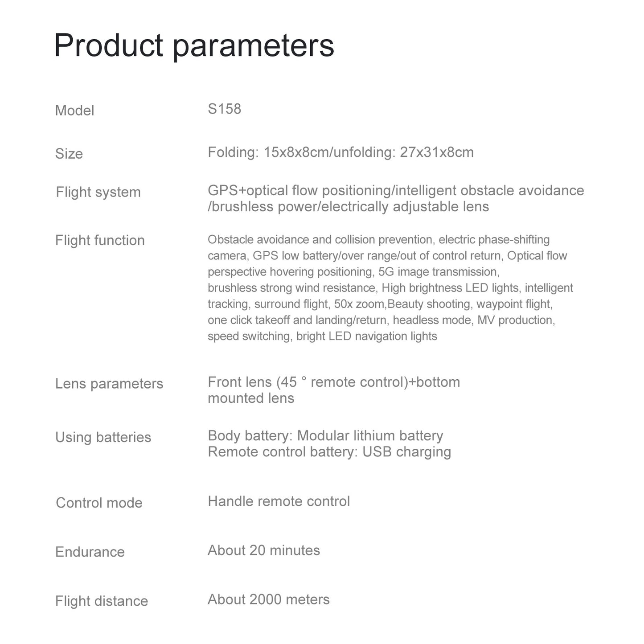Image resolution: width=644 pixels, height=644 pixels.
Task: Click the "speed switching, bright LED navigation lights" line
Action: [322, 336]
